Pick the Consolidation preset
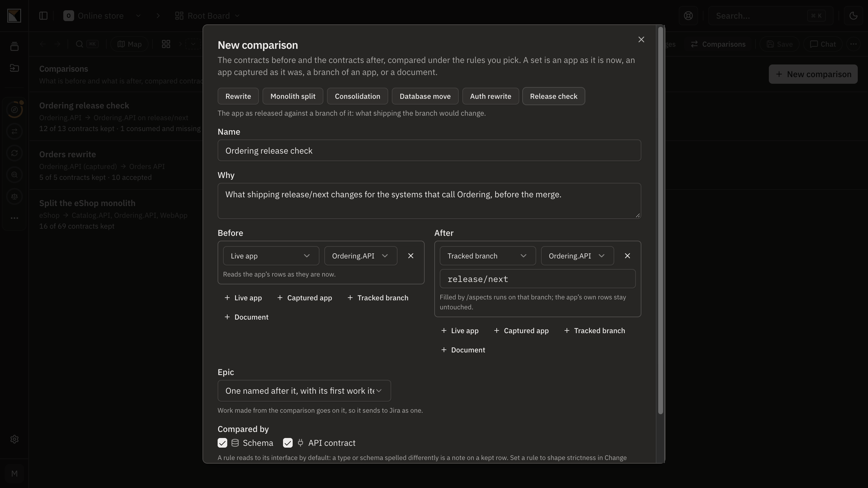 point(357,96)
